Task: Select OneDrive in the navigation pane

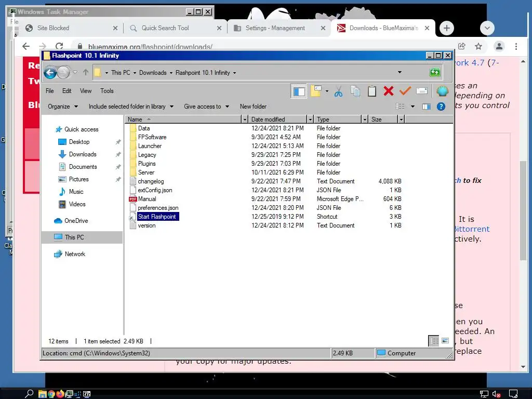Action: (x=76, y=221)
